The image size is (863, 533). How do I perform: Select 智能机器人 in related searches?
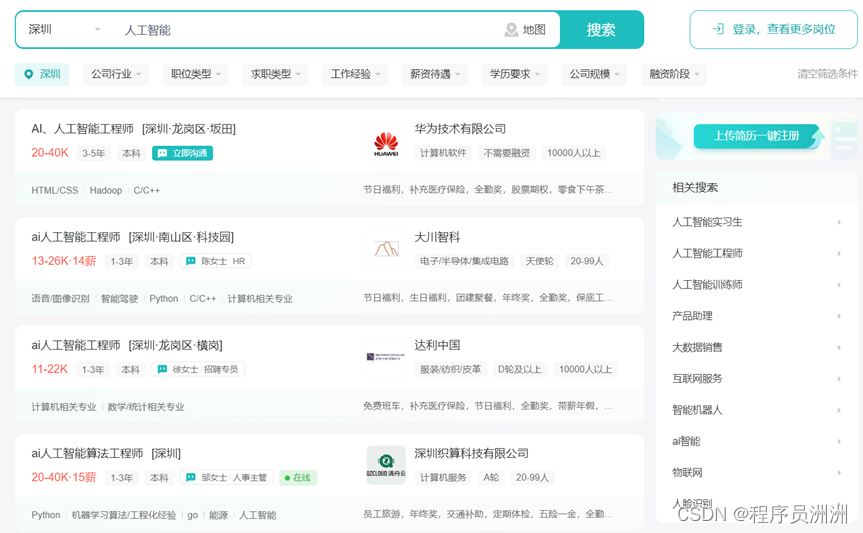(697, 410)
